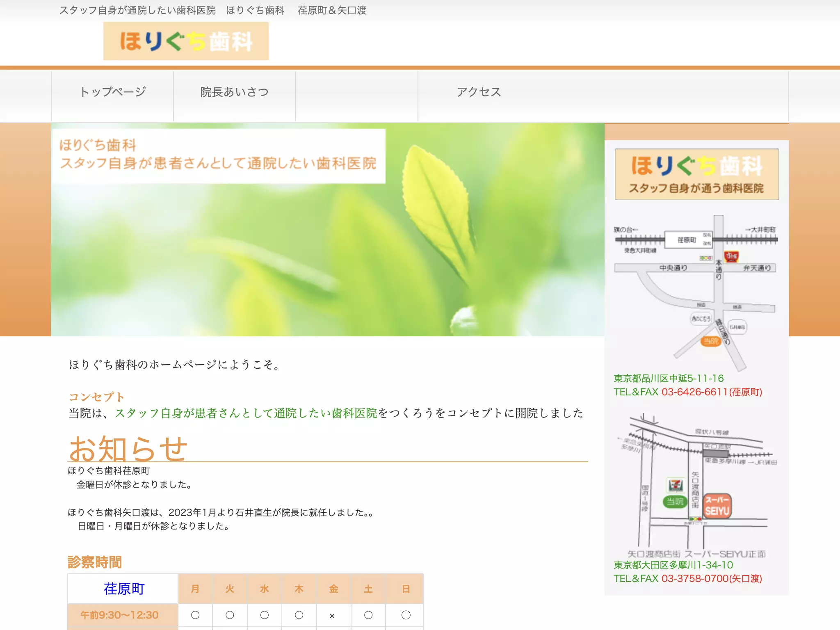Click the 荏原町 link in schedule table

(124, 589)
